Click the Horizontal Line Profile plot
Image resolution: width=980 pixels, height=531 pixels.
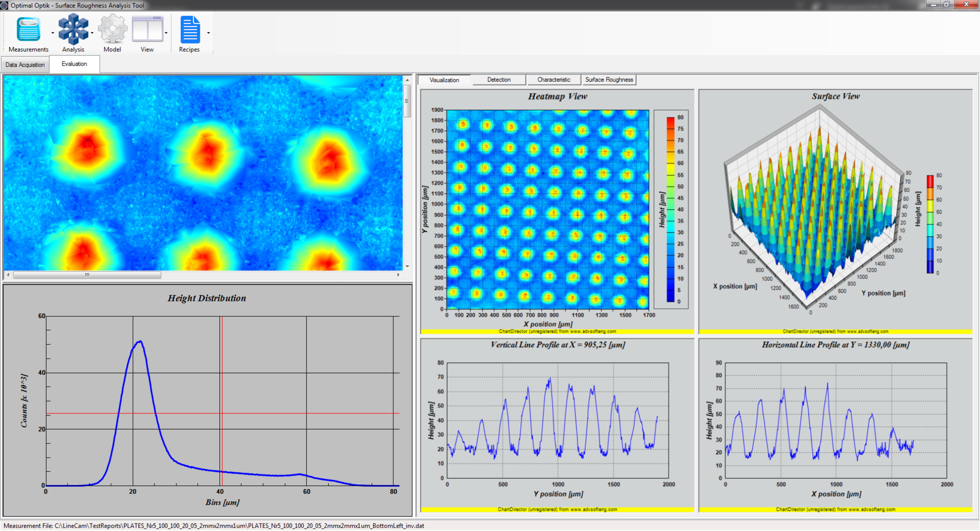(x=836, y=420)
